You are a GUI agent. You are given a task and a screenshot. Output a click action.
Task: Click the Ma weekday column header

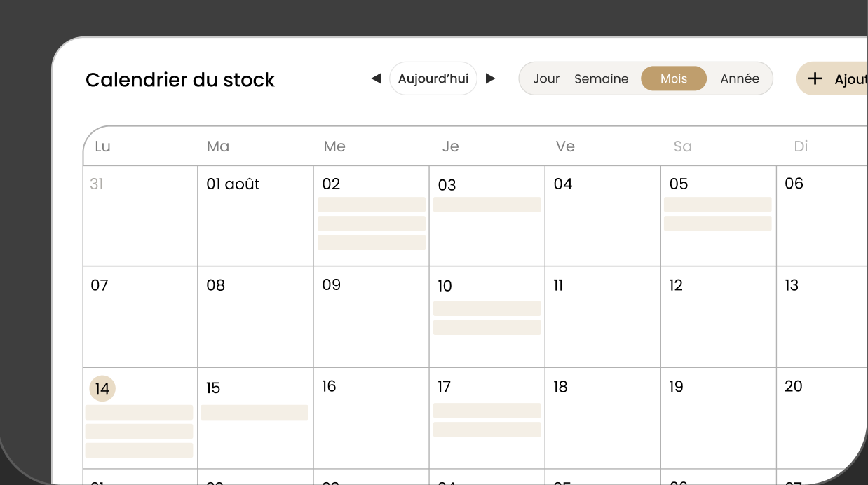218,146
